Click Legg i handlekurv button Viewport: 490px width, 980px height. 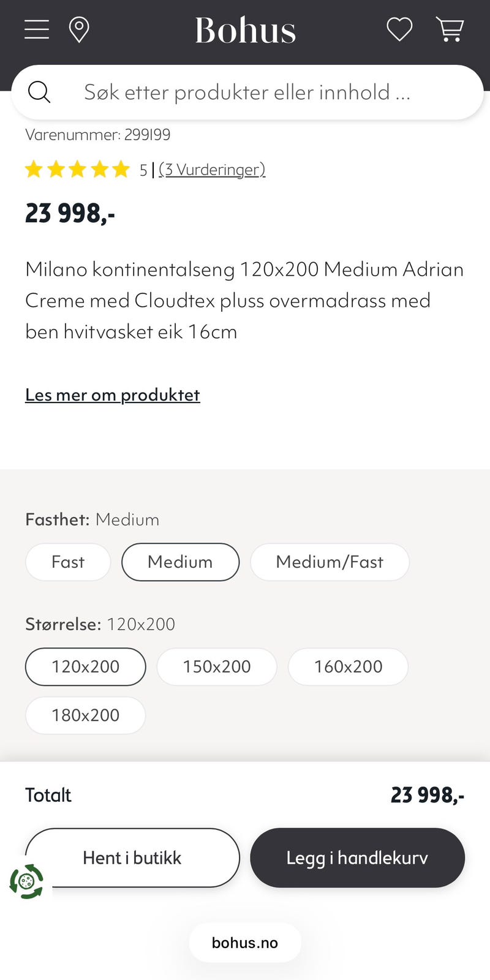click(x=357, y=858)
